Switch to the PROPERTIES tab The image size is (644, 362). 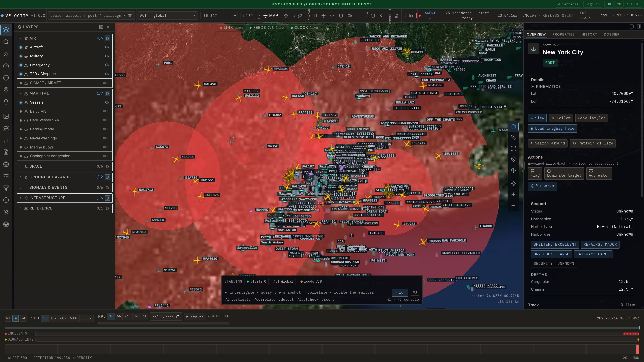[x=563, y=35]
